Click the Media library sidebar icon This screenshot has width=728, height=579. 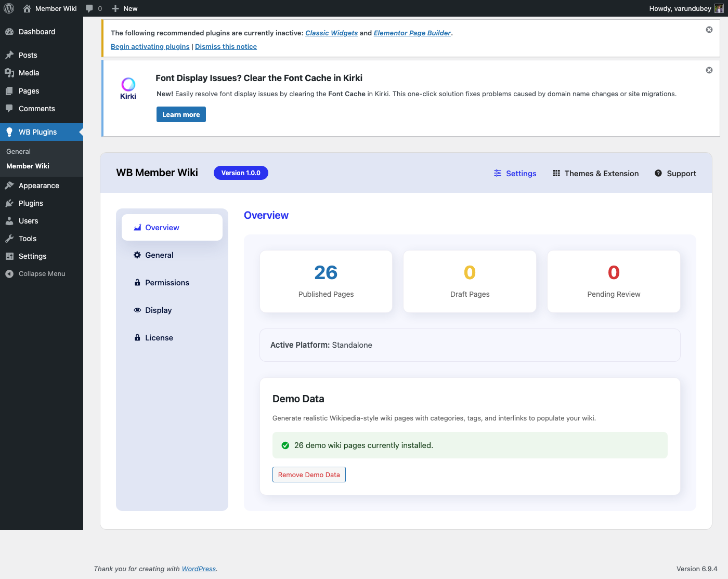click(10, 73)
